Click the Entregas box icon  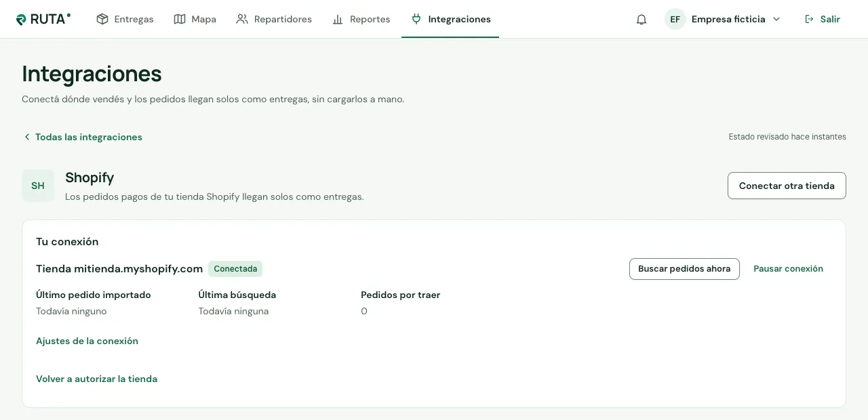point(102,19)
